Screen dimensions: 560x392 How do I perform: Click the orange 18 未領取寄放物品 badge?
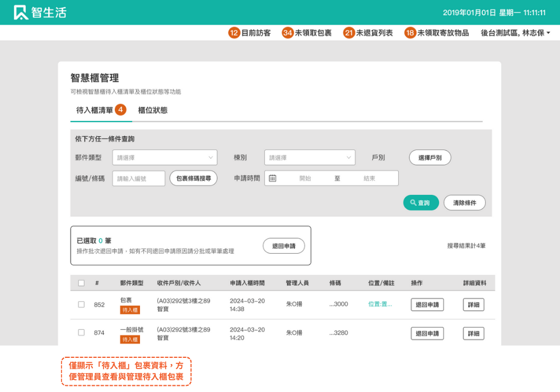[410, 33]
